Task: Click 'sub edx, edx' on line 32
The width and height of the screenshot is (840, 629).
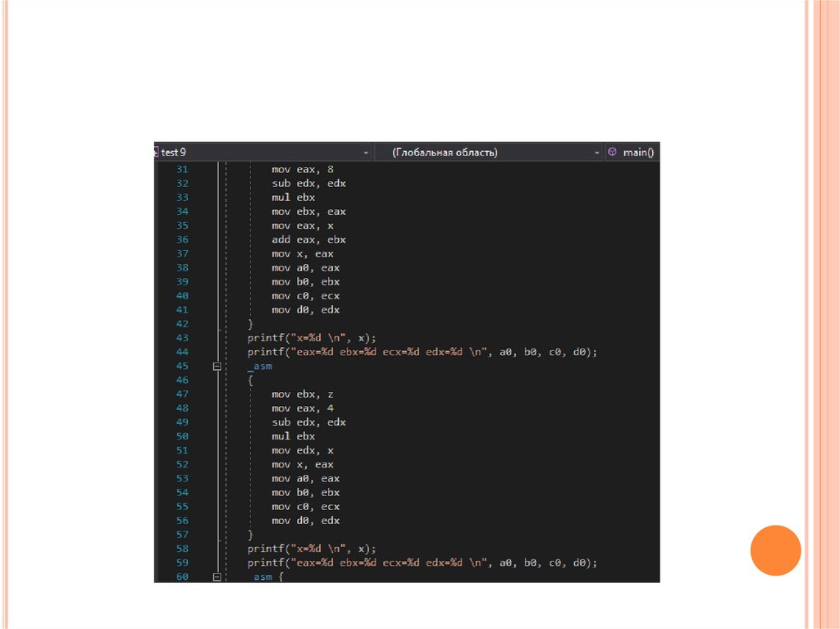Action: [308, 183]
